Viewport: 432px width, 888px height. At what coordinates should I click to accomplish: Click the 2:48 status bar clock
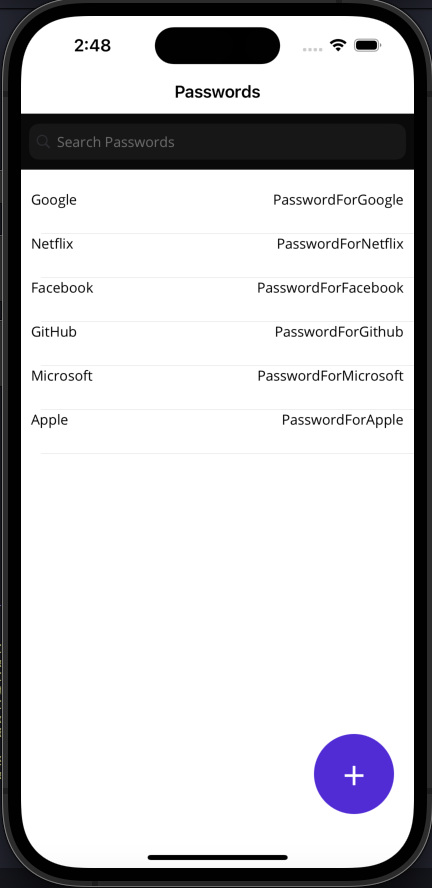(x=92, y=45)
